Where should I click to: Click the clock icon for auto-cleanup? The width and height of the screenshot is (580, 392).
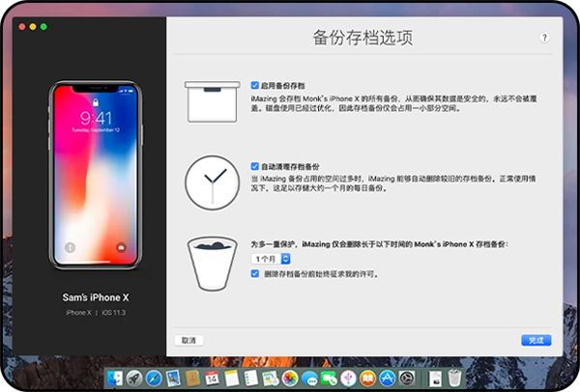[x=213, y=182]
